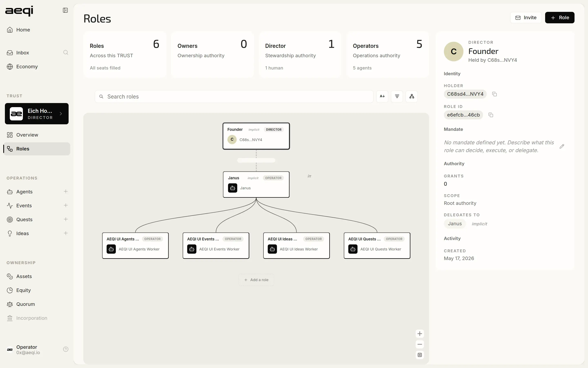Screen dimensions: 588x368
Task: Click the OPERATOR badge on Janus node
Action: pyautogui.click(x=273, y=178)
